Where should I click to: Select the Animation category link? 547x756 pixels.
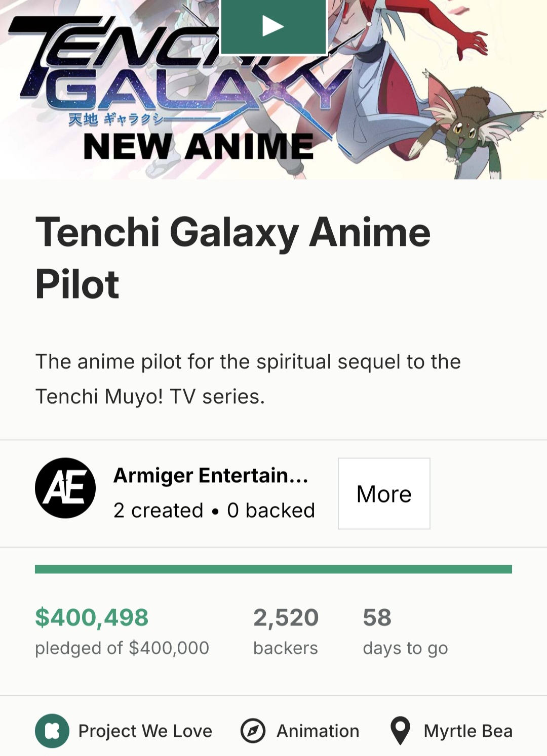pyautogui.click(x=318, y=731)
